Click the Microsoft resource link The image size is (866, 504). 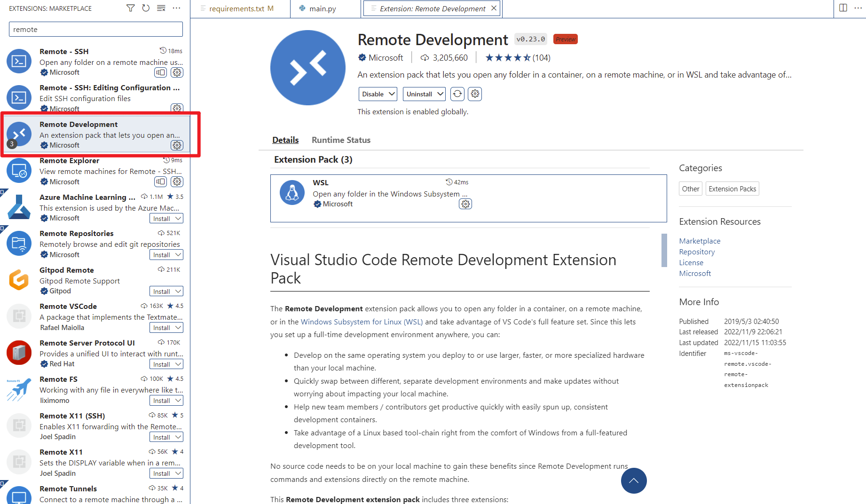pyautogui.click(x=695, y=273)
